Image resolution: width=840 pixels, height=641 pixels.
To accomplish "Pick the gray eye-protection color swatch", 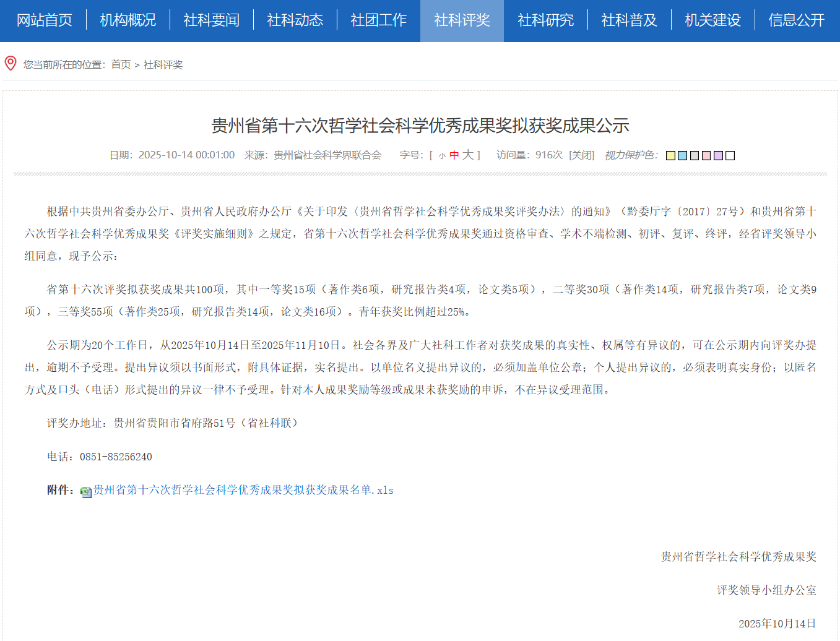I will (695, 156).
